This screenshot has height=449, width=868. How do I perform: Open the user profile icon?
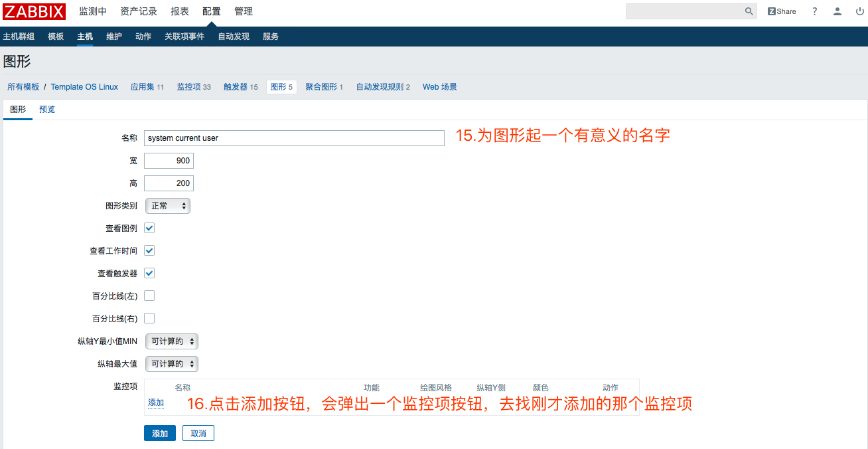(x=837, y=11)
